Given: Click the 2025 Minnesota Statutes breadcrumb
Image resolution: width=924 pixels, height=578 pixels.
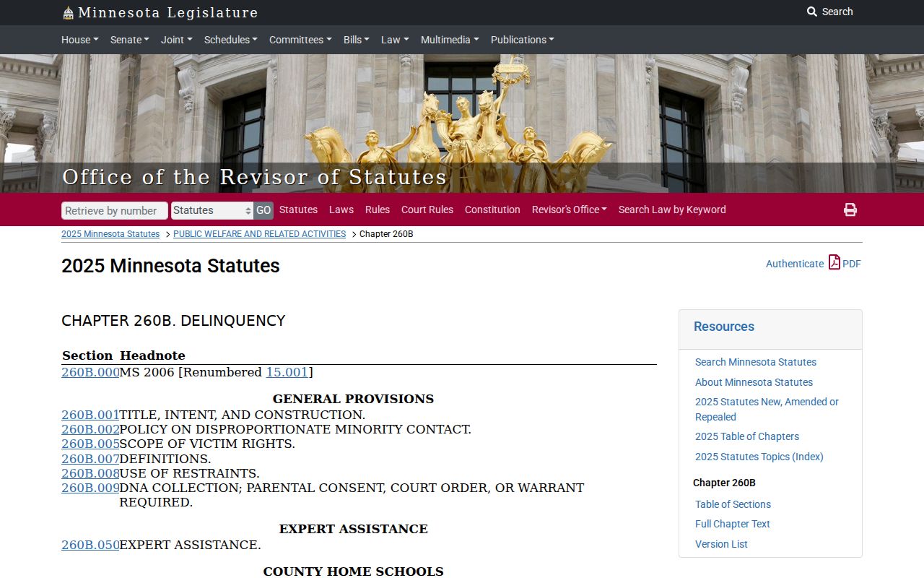Looking at the screenshot, I should tap(110, 234).
